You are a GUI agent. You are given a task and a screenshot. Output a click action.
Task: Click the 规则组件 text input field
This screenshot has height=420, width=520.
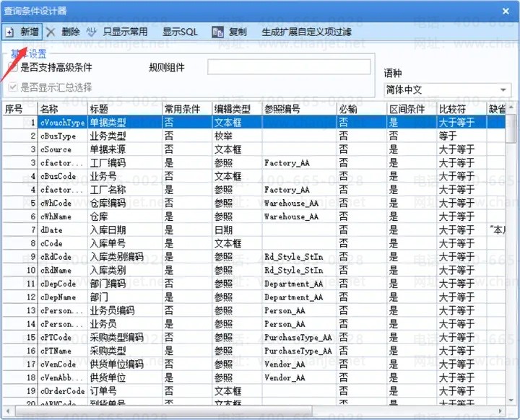pos(289,67)
